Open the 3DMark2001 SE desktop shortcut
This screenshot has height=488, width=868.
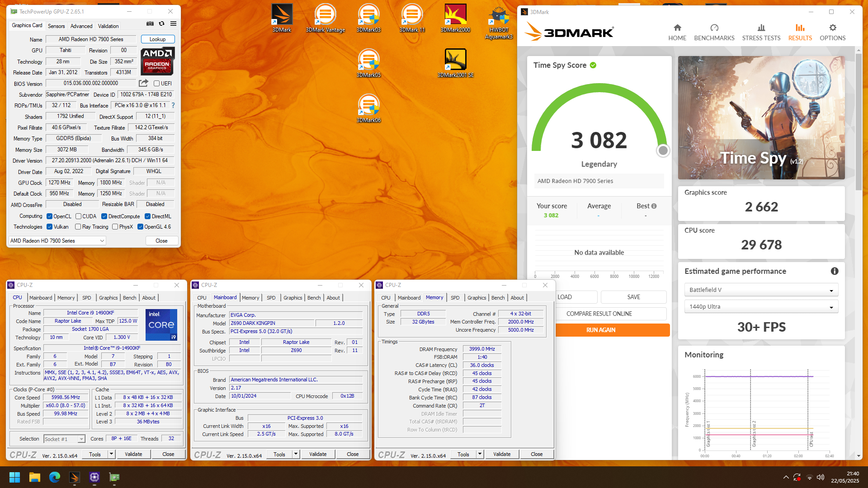pyautogui.click(x=455, y=63)
